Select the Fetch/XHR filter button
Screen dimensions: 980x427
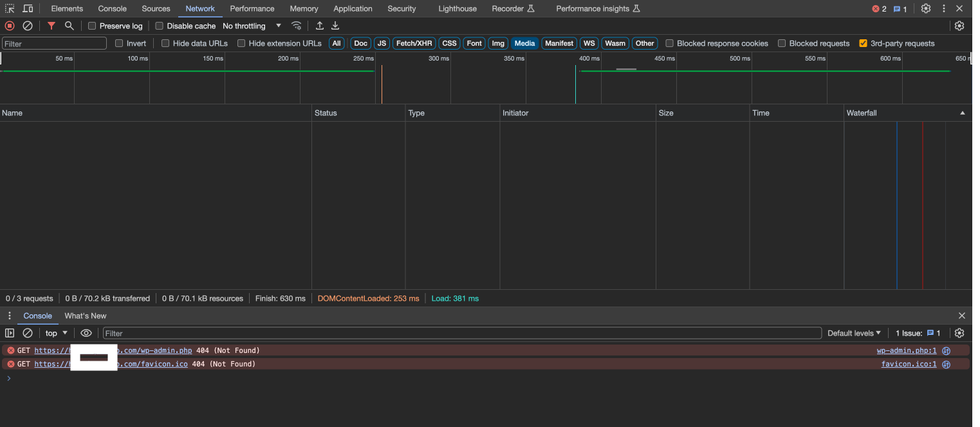414,43
